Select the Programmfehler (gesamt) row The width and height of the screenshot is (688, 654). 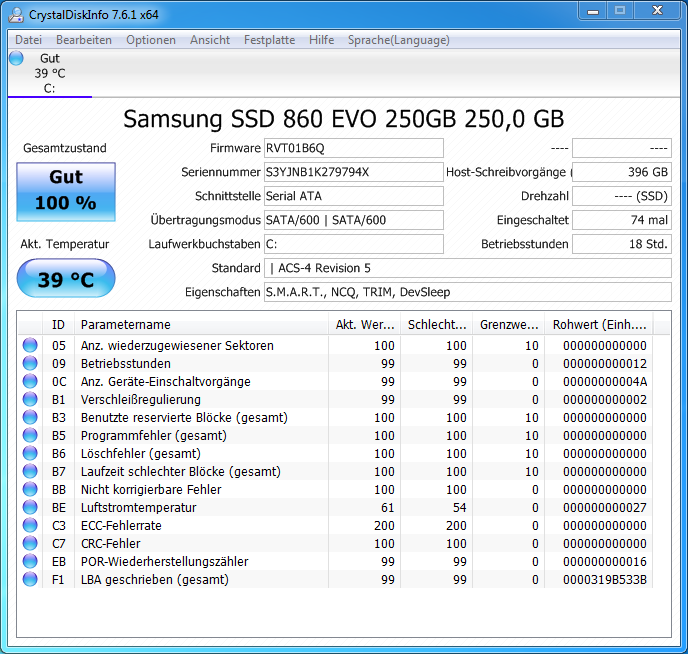coord(335,436)
